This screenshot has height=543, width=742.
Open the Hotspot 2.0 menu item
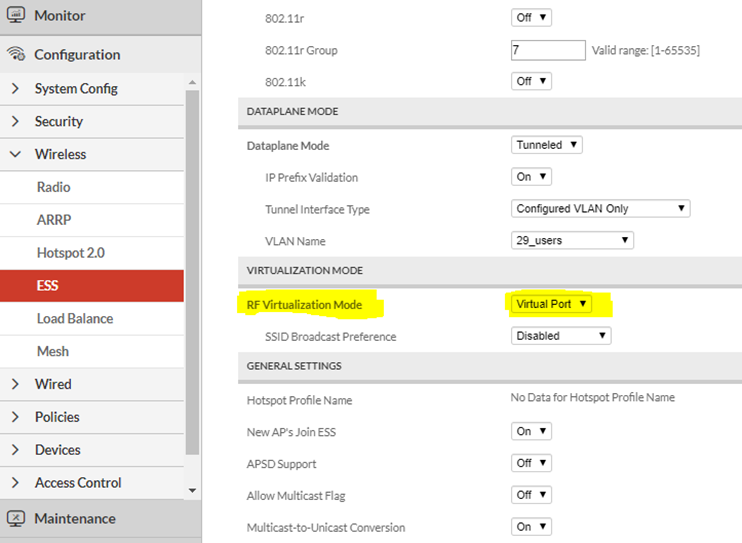pyautogui.click(x=70, y=253)
